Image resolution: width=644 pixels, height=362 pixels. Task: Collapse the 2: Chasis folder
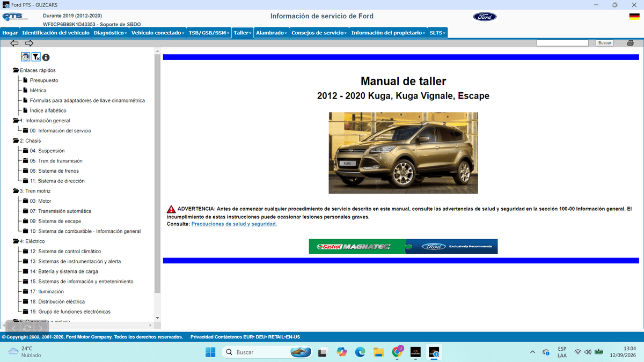click(x=16, y=141)
